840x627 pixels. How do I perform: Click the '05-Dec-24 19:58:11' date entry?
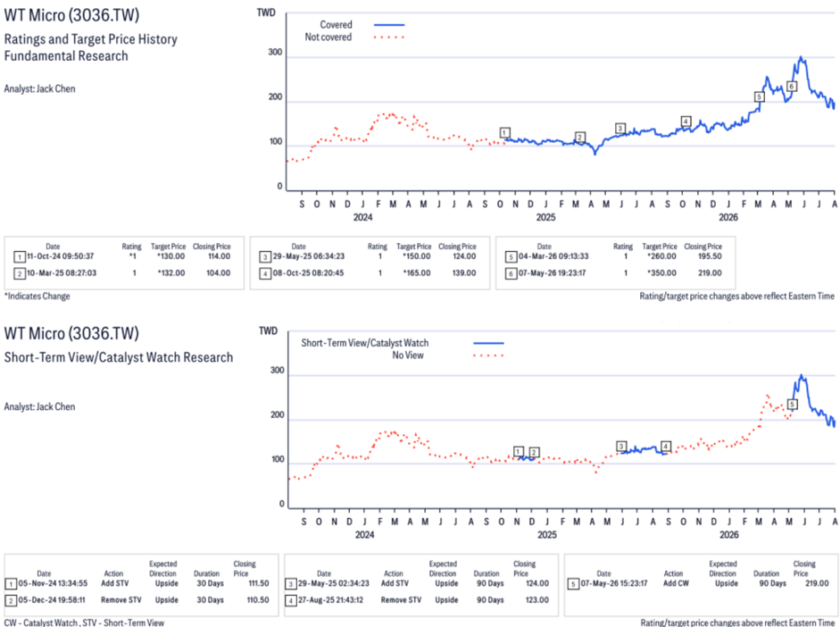pos(52,599)
